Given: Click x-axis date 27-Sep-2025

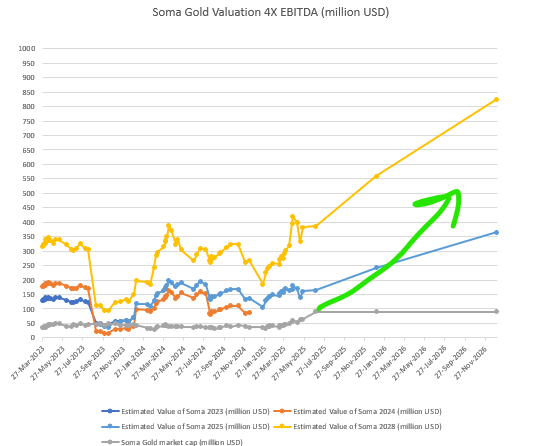Looking at the screenshot, I should 330,362.
